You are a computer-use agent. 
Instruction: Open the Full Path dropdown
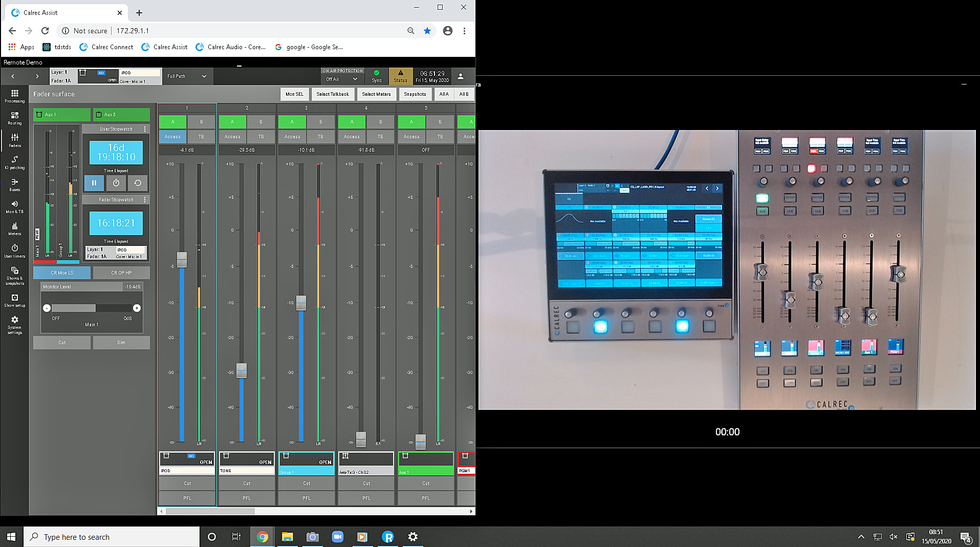click(x=187, y=76)
